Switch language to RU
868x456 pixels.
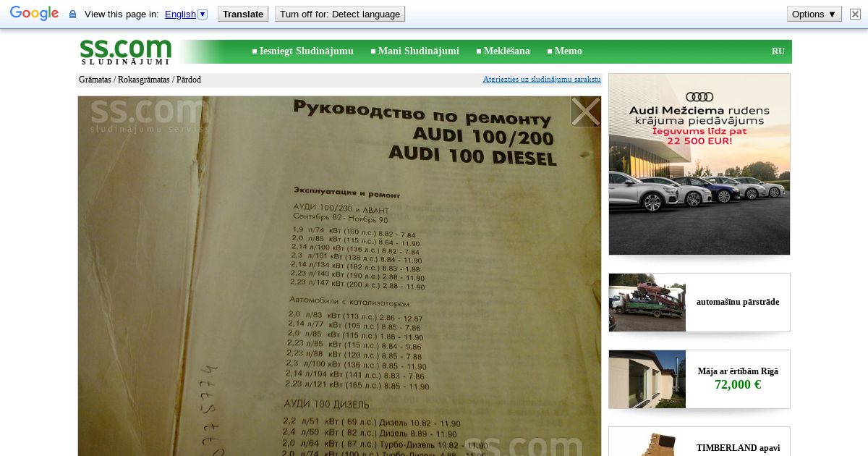pos(778,51)
